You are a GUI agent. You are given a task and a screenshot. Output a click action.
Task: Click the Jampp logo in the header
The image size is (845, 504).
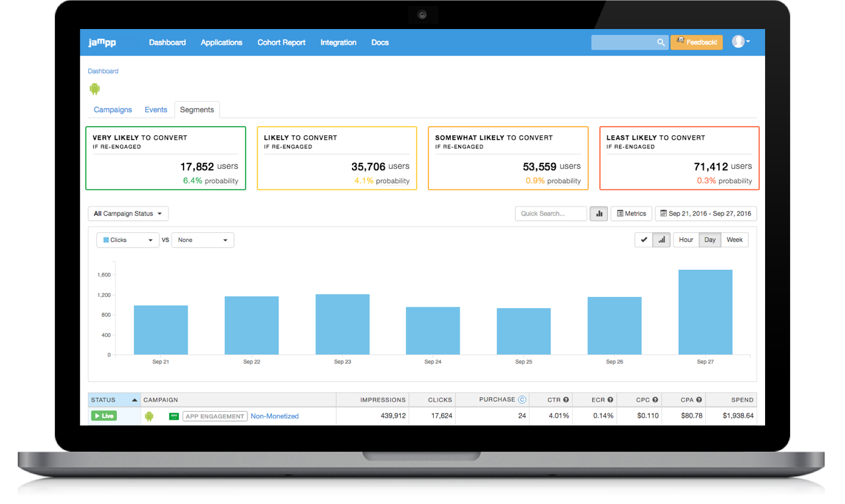101,42
